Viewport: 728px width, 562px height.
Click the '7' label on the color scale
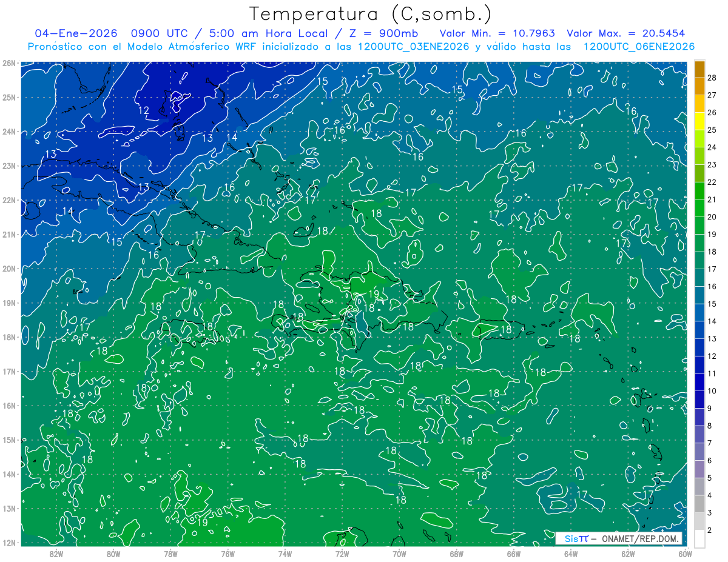coord(710,443)
